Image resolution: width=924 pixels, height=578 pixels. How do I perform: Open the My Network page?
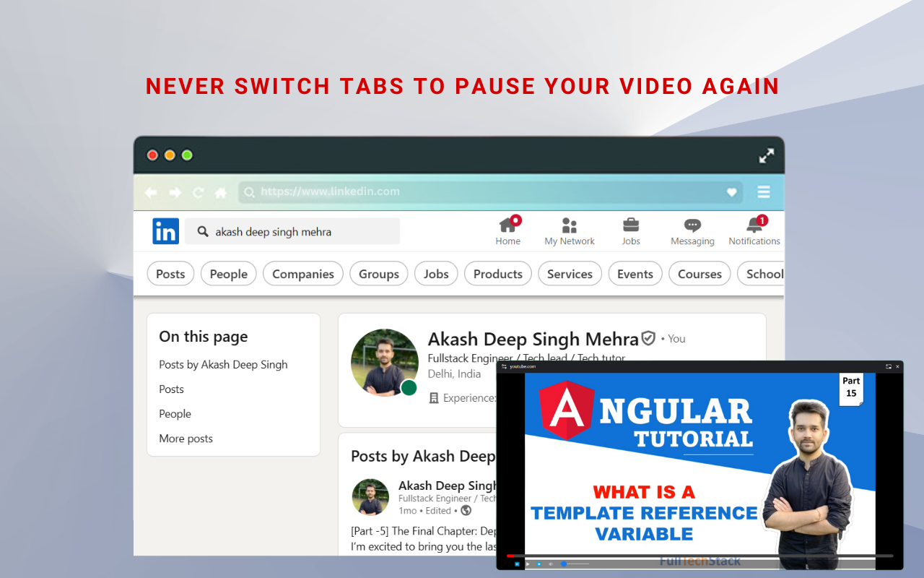(569, 230)
